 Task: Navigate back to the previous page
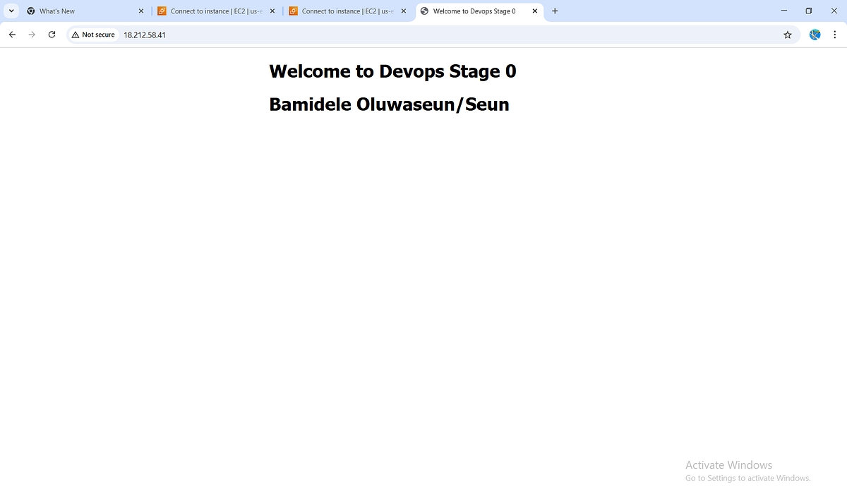(x=11, y=34)
